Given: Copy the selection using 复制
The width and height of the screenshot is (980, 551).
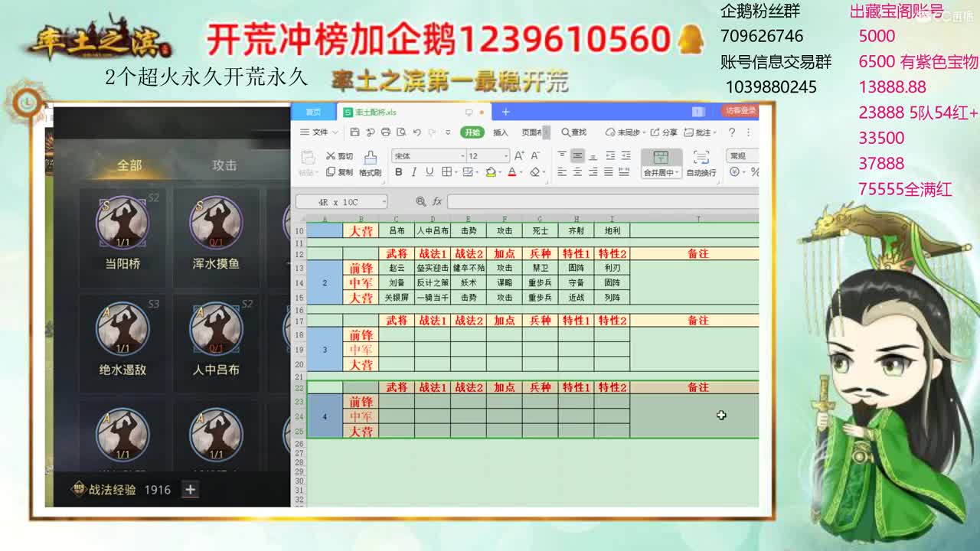Looking at the screenshot, I should [339, 172].
